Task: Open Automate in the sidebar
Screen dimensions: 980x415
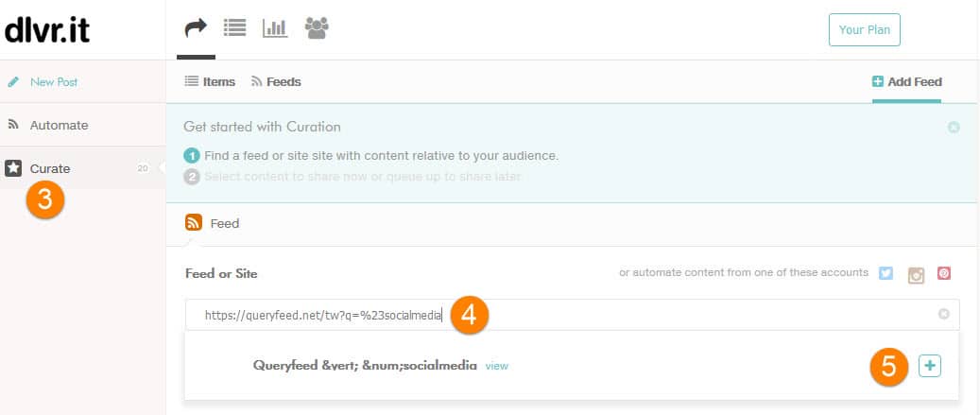Action: (x=59, y=125)
